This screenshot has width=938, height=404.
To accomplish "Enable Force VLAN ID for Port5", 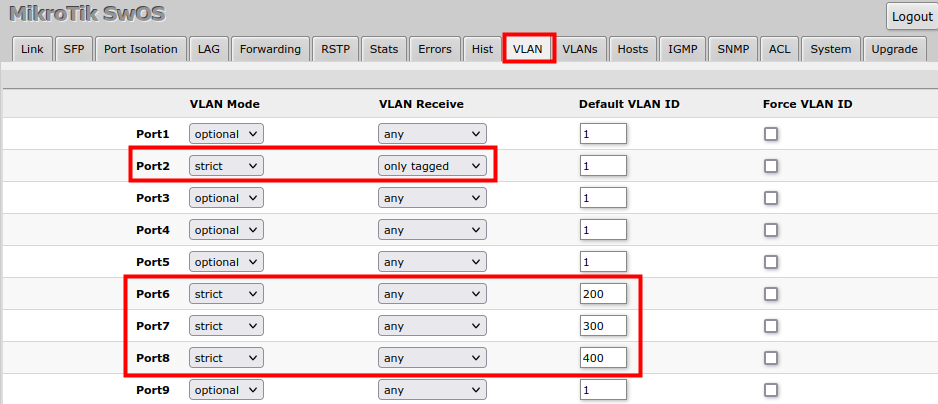I will (770, 262).
